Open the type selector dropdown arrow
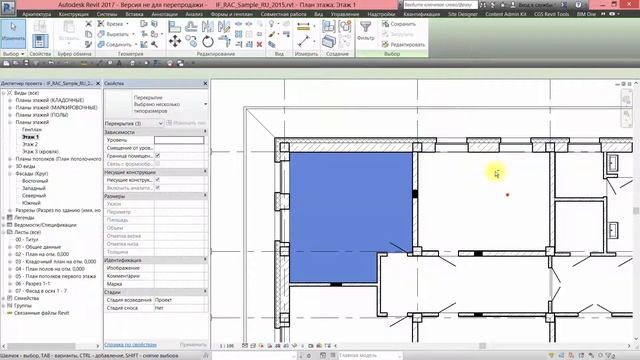 205,104
